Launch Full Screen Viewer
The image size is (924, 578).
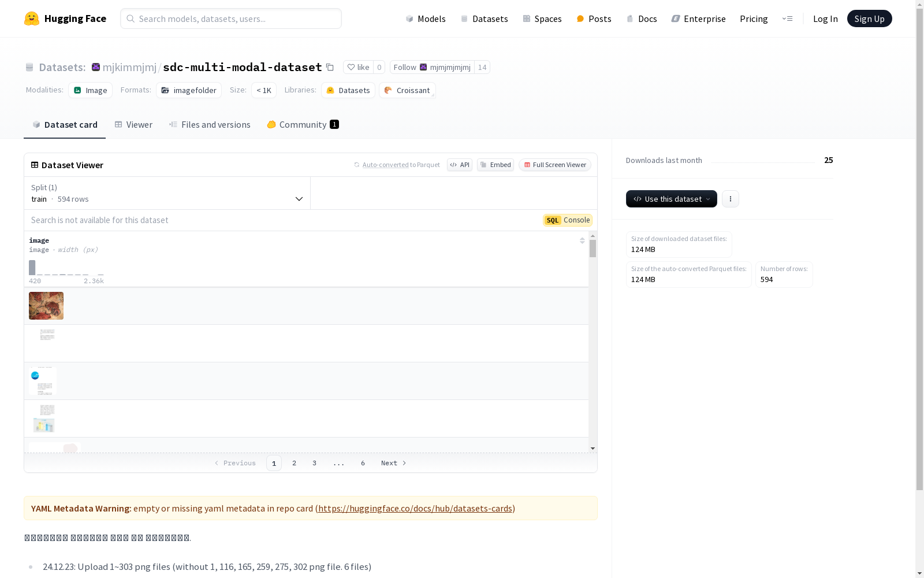(x=555, y=165)
